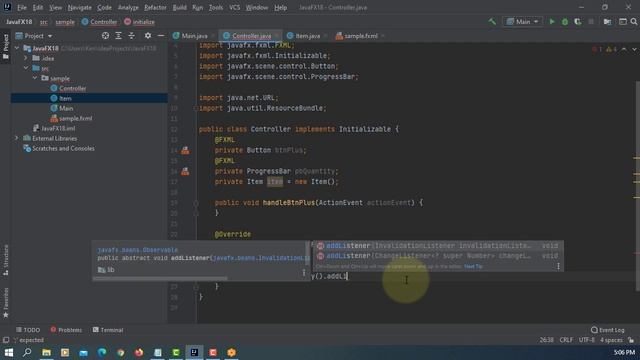Collapse the JavaFX18 project root node

(x=17, y=48)
